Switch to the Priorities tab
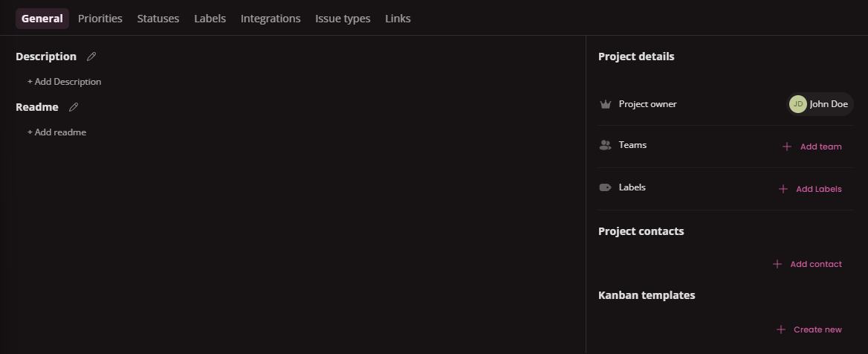This screenshot has width=868, height=354. pos(100,19)
